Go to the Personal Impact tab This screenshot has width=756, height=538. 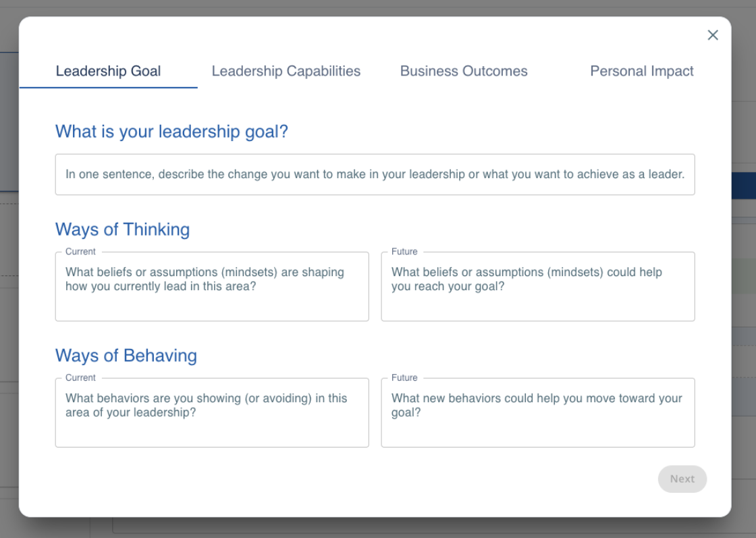(x=642, y=71)
